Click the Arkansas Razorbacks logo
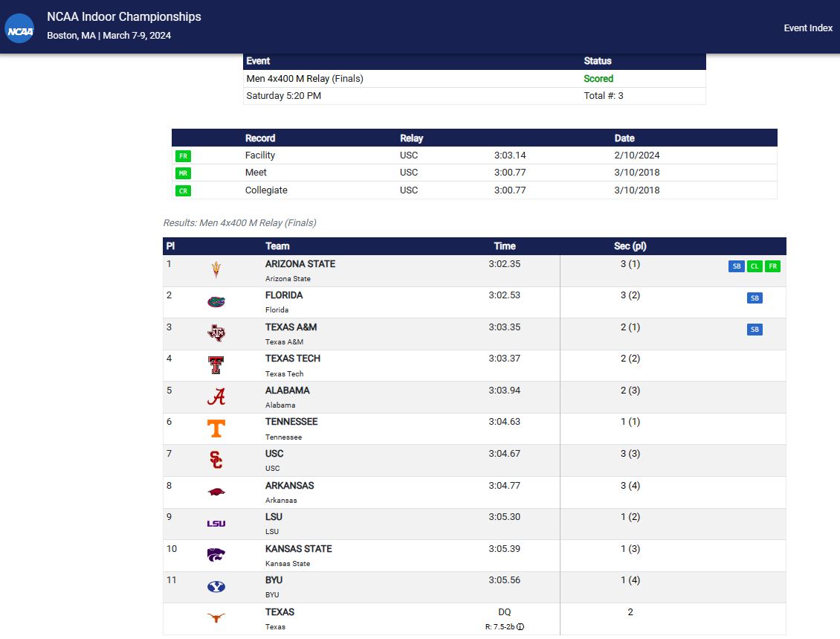Viewport: 840px width, 639px height. [x=216, y=492]
